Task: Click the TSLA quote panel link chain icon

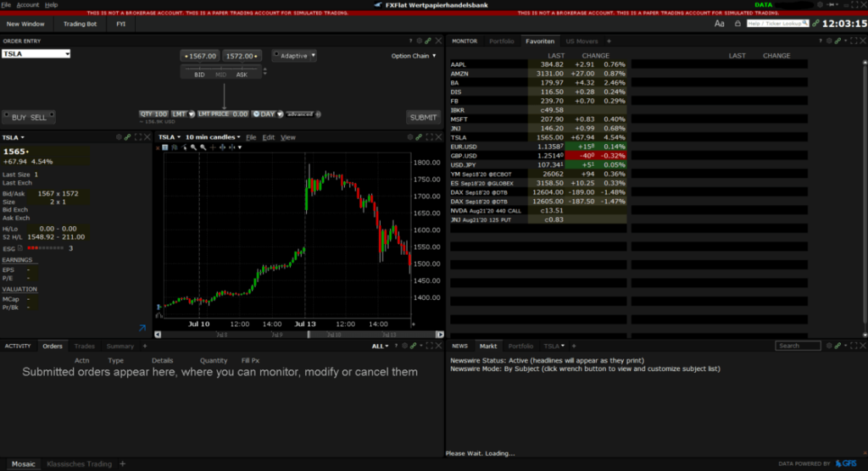Action: click(127, 137)
